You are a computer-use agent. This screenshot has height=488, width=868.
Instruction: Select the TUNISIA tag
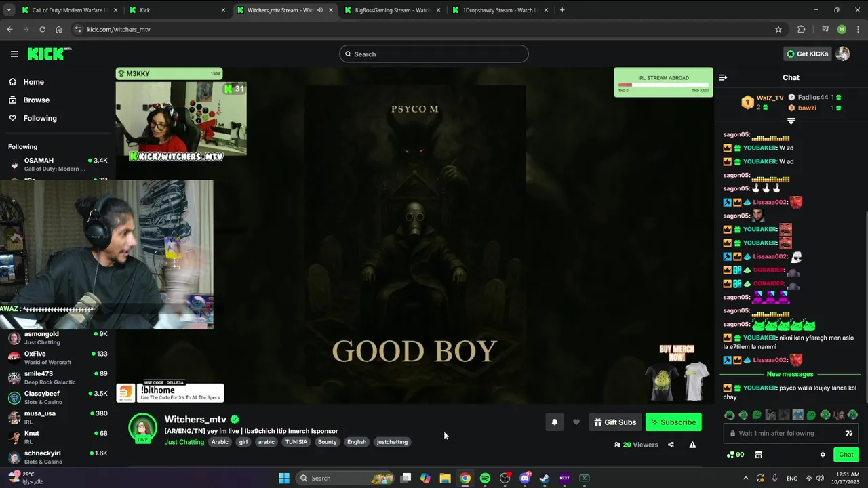point(296,442)
